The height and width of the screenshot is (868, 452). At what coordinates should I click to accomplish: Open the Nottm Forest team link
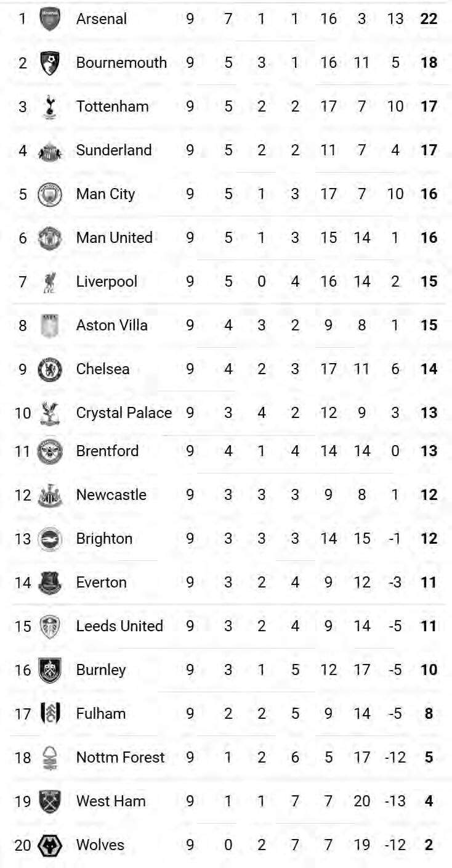coord(121,757)
